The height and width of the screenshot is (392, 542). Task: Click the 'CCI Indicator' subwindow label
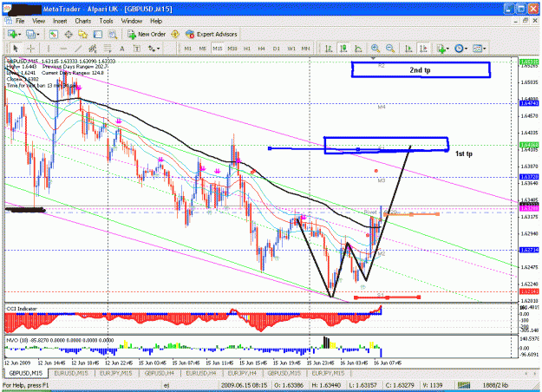click(x=22, y=309)
